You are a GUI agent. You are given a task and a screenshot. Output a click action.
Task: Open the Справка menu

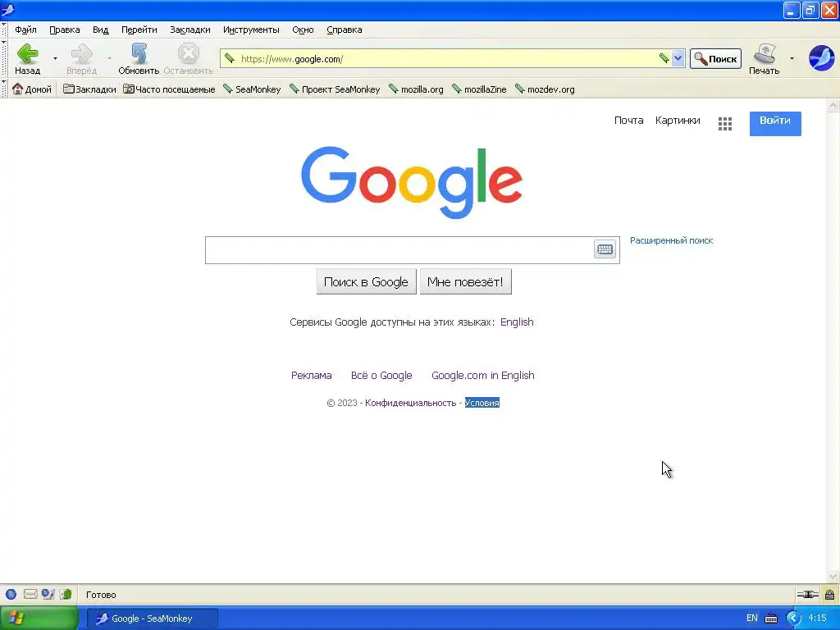(x=345, y=30)
